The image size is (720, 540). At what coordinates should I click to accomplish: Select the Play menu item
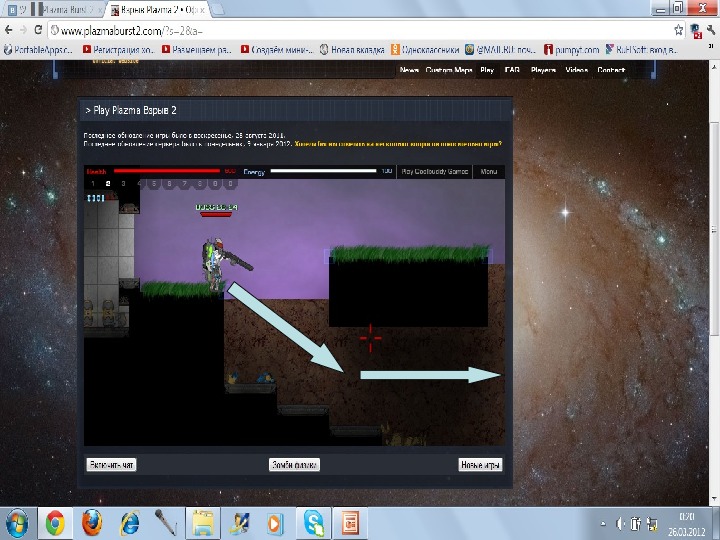point(487,70)
